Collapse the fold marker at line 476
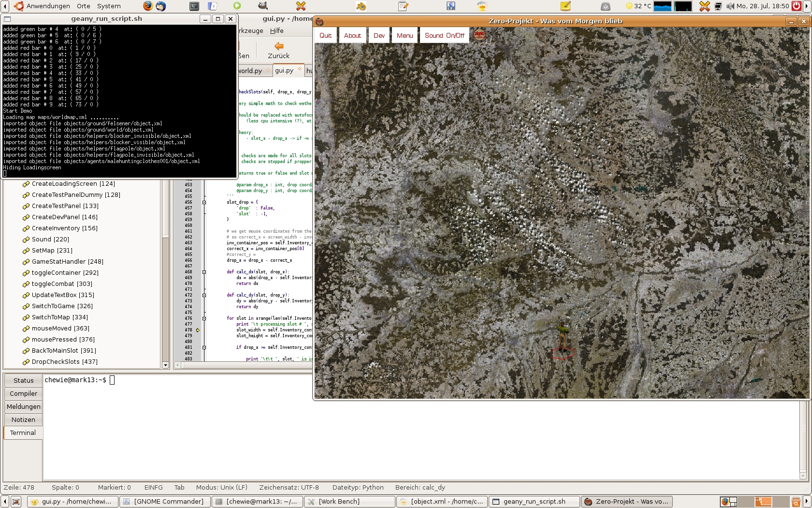Image resolution: width=812 pixels, height=508 pixels. [204, 318]
